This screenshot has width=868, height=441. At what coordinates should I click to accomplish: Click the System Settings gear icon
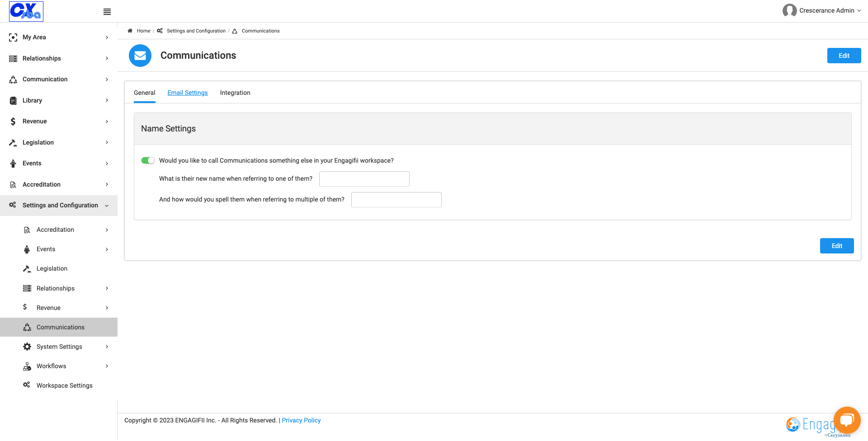(x=27, y=347)
